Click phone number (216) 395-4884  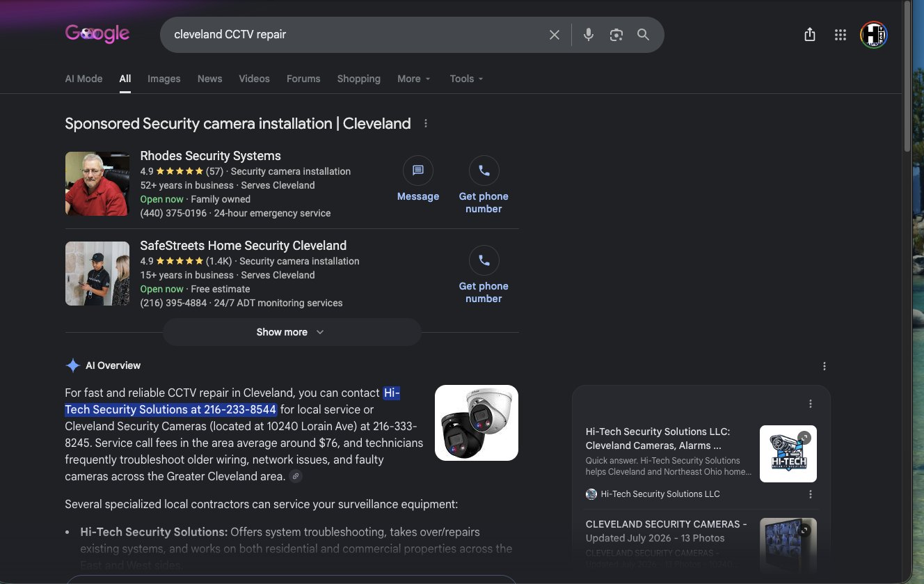tap(173, 303)
